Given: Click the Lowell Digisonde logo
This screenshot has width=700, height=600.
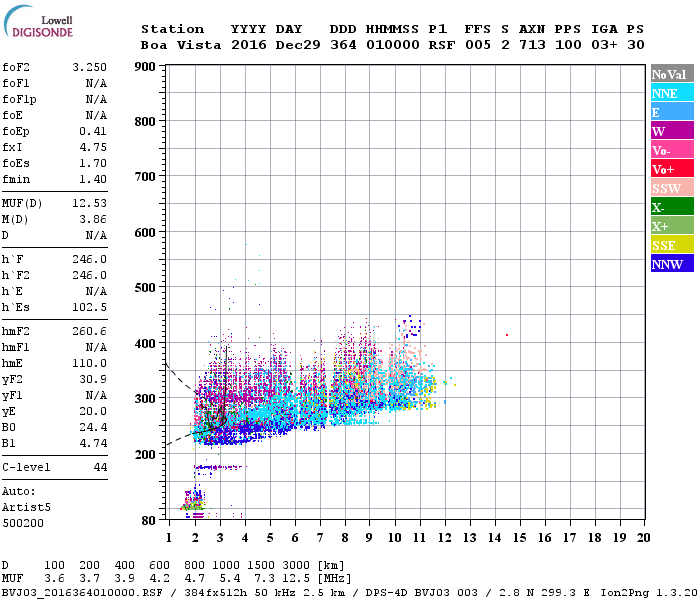Looking at the screenshot, I should tap(38, 21).
